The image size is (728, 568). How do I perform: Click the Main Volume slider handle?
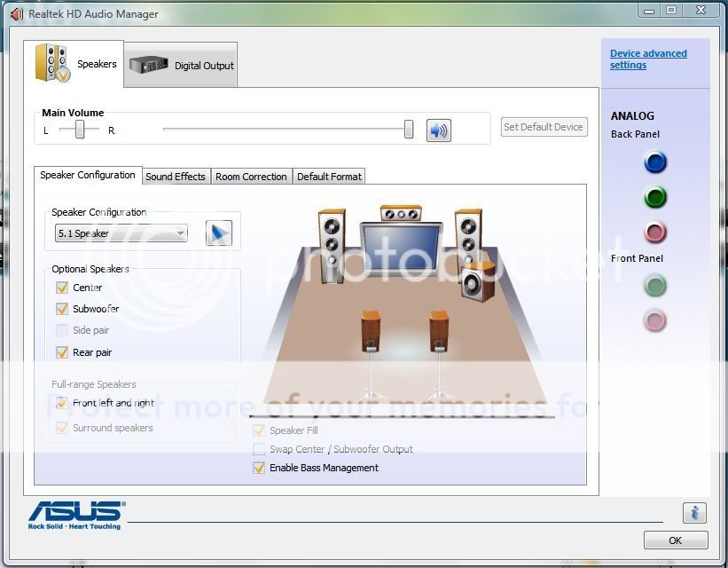409,130
